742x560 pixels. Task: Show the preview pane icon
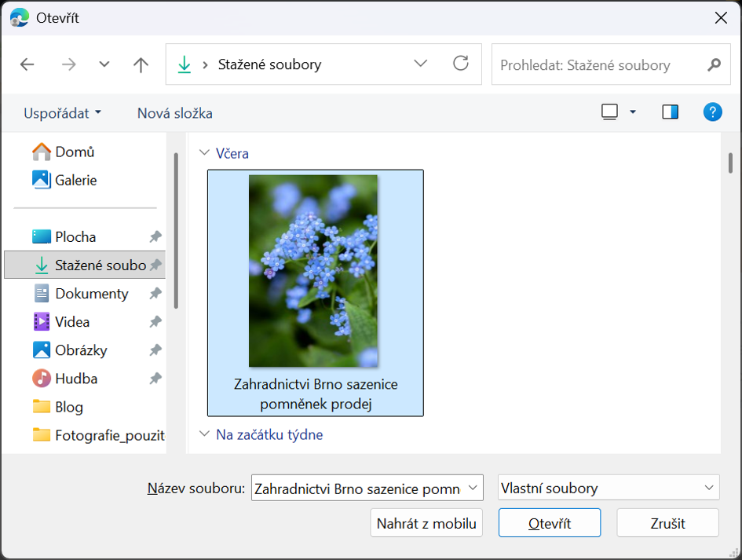(x=670, y=112)
